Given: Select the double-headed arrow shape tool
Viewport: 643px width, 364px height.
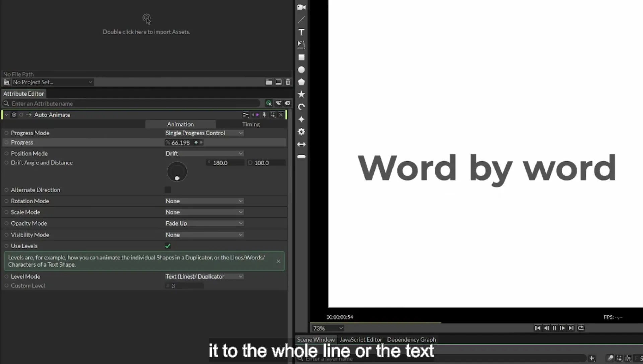Looking at the screenshot, I should [301, 144].
